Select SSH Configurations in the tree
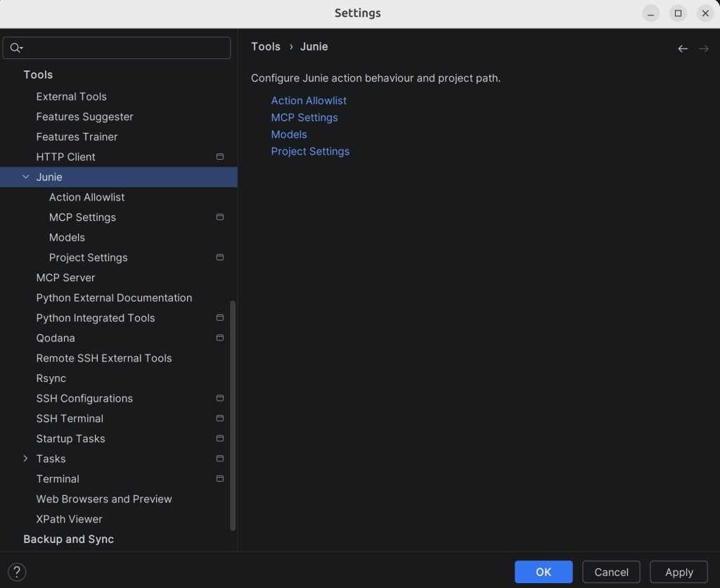Viewport: 720px width, 588px height. 118,398
